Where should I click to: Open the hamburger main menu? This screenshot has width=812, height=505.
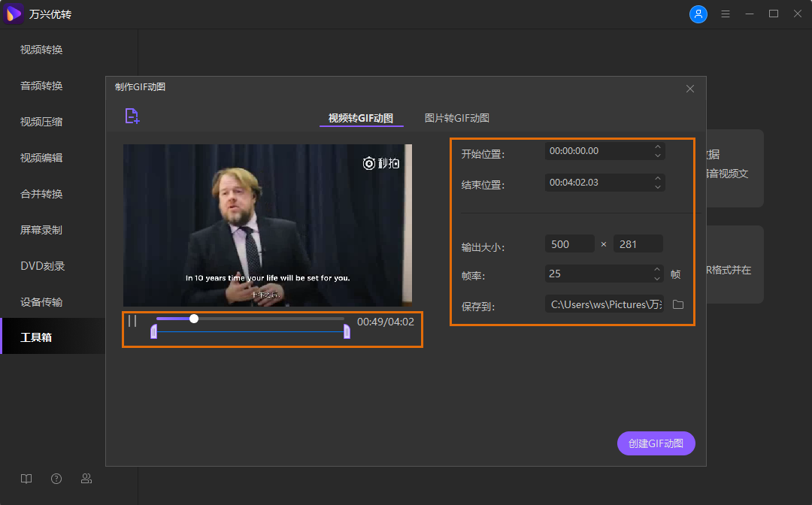click(x=726, y=14)
